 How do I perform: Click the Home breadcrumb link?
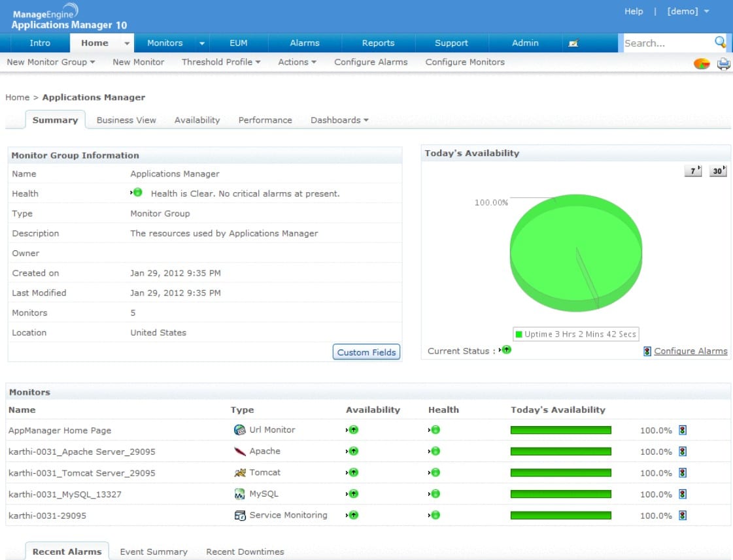[x=17, y=97]
